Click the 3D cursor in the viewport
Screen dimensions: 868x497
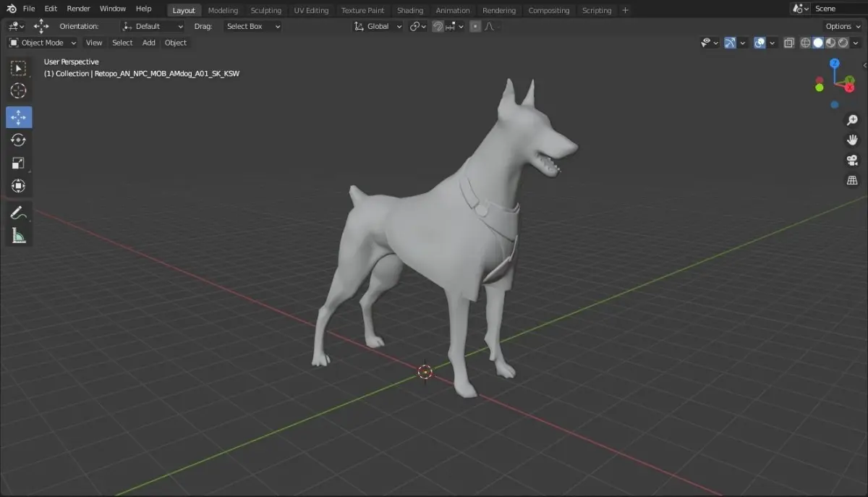[x=425, y=372]
